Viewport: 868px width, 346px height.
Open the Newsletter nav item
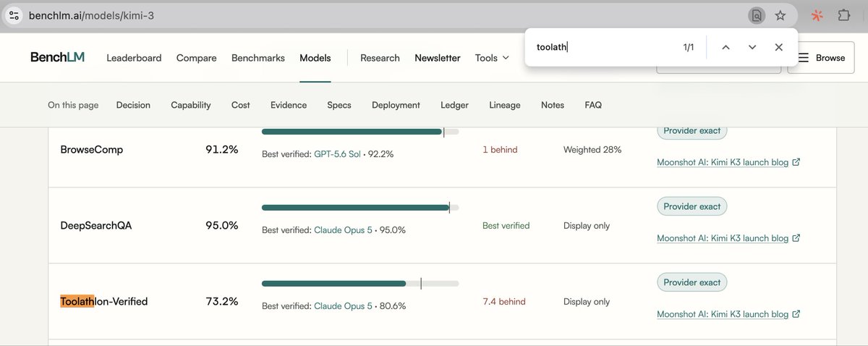(x=438, y=58)
